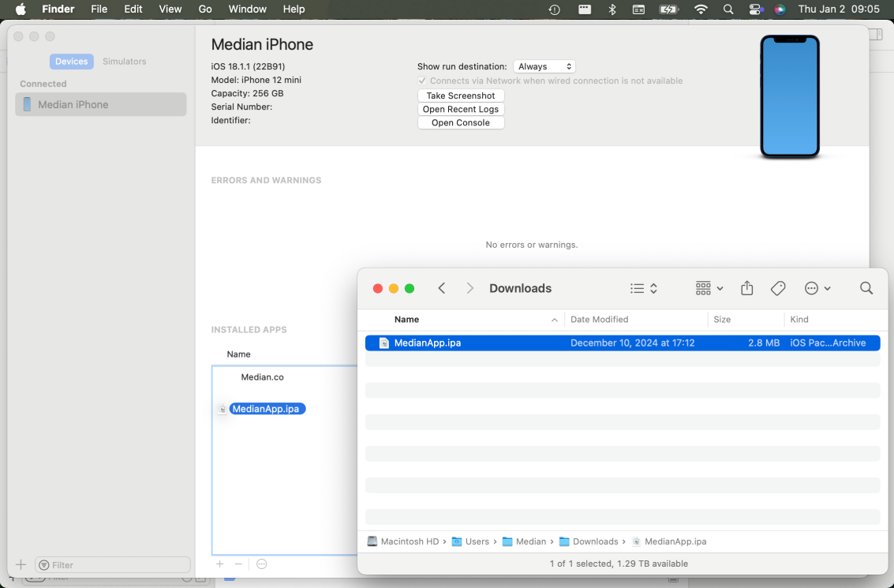Click the remove installed app minus icon
The image size is (894, 588).
point(238,564)
